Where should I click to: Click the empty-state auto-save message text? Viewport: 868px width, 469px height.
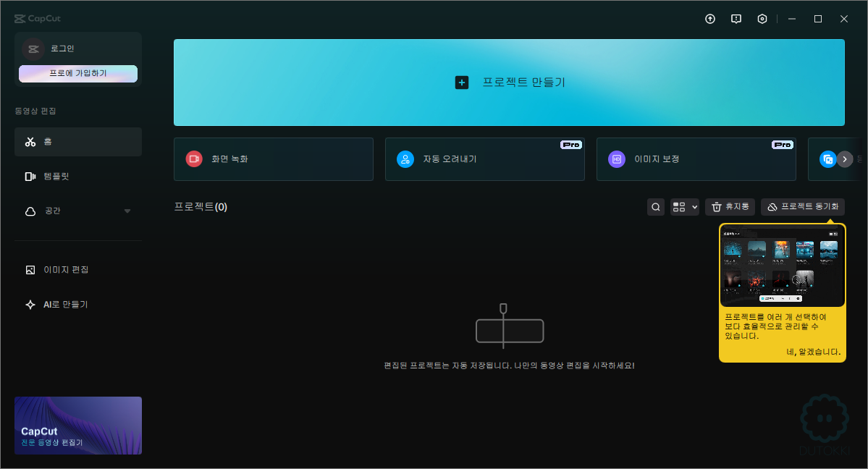(509, 366)
